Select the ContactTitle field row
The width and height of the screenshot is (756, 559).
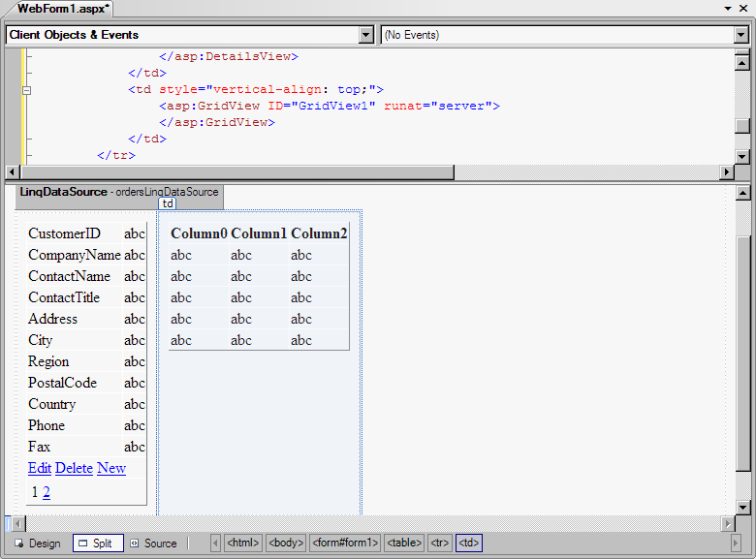click(x=86, y=297)
